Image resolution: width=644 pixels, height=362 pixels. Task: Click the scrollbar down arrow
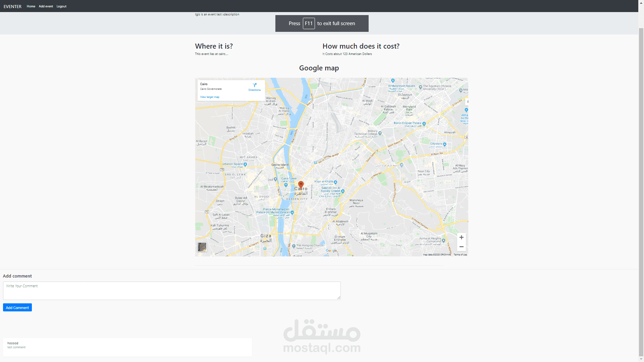coord(641,359)
